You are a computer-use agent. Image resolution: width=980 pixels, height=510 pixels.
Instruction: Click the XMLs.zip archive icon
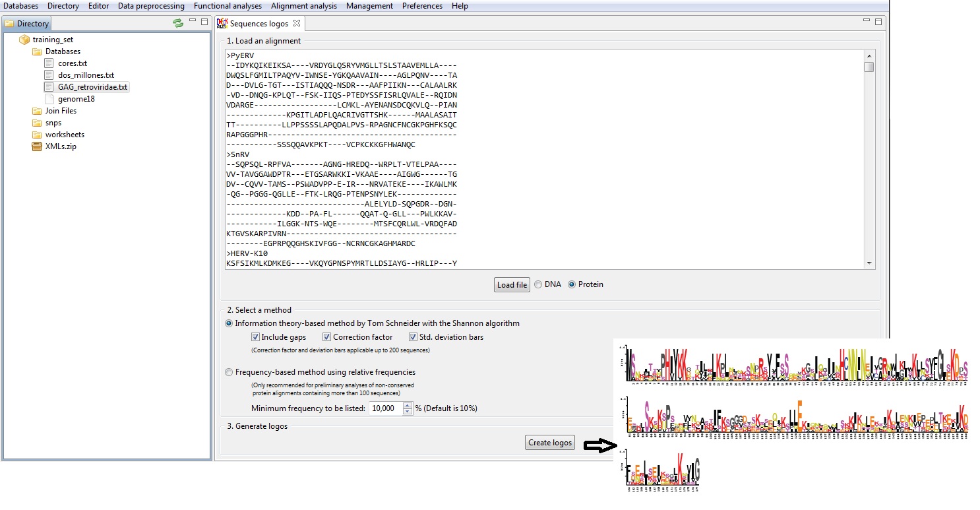click(x=37, y=146)
